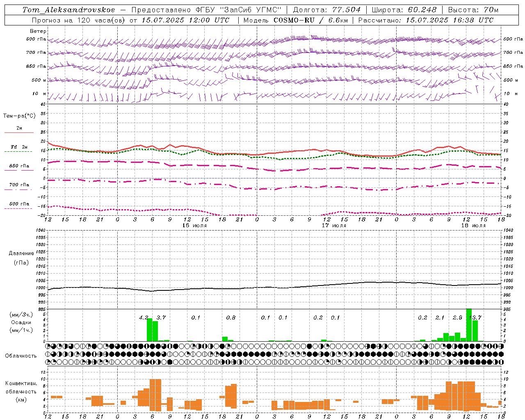Click the Высота: 70м label

click(473, 10)
